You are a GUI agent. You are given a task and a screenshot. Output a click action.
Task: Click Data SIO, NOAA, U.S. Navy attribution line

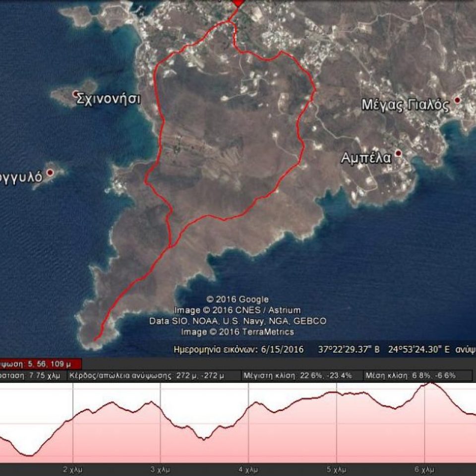click(238, 321)
